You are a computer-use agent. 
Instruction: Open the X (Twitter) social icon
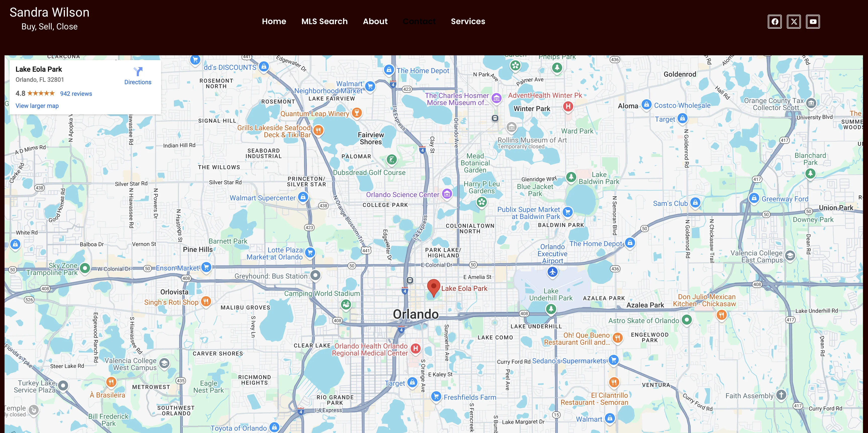point(794,22)
